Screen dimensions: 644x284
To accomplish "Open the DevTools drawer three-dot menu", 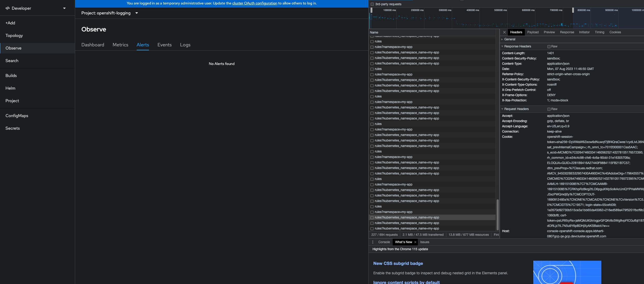I will point(373,242).
